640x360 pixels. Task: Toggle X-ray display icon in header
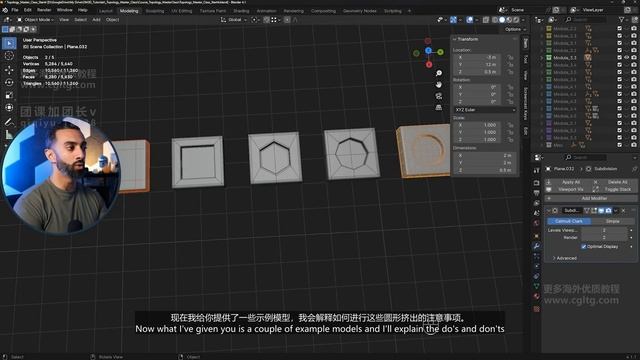(486, 20)
